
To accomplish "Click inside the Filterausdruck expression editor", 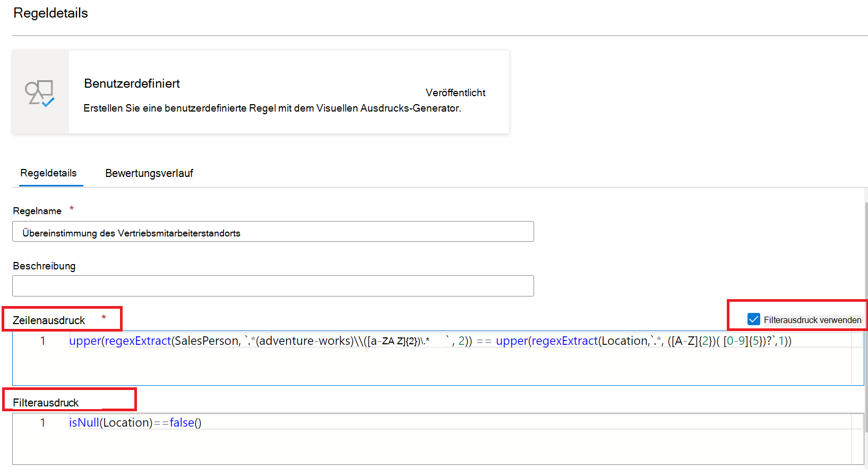I will pos(438,439).
